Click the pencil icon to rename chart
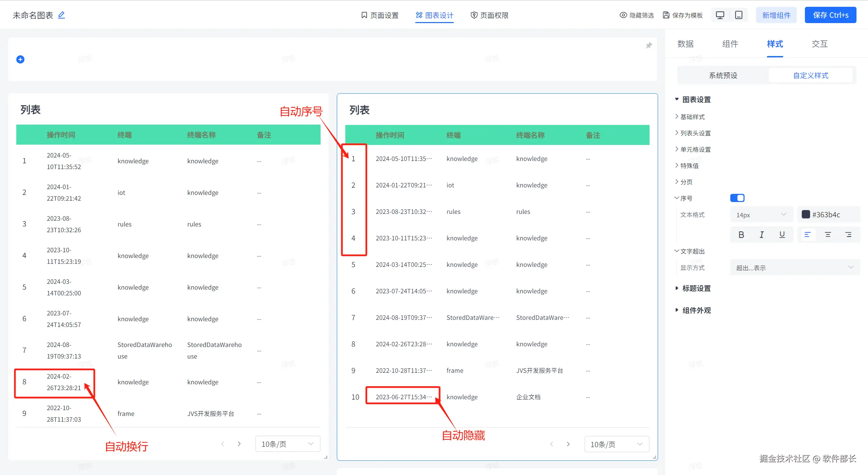Image resolution: width=868 pixels, height=475 pixels. pos(61,15)
